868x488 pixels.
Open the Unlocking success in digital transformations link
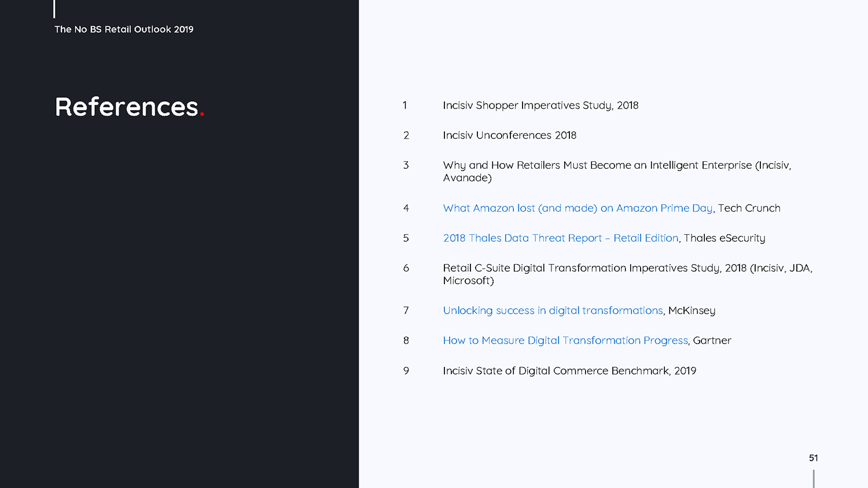[x=553, y=310]
